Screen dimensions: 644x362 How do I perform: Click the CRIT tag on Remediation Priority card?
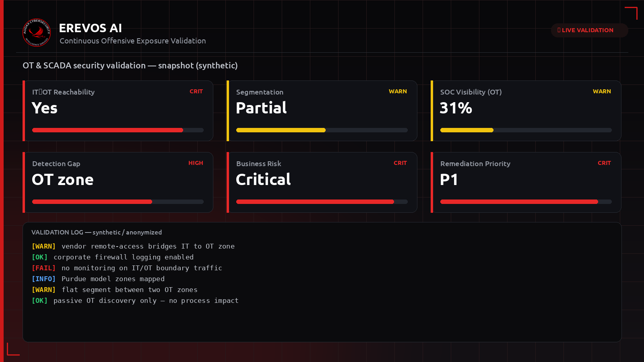click(604, 163)
